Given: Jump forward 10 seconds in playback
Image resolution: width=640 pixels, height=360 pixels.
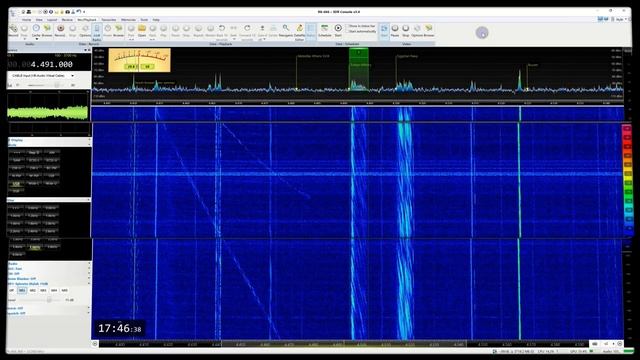Looking at the screenshot, I should coord(247,31).
